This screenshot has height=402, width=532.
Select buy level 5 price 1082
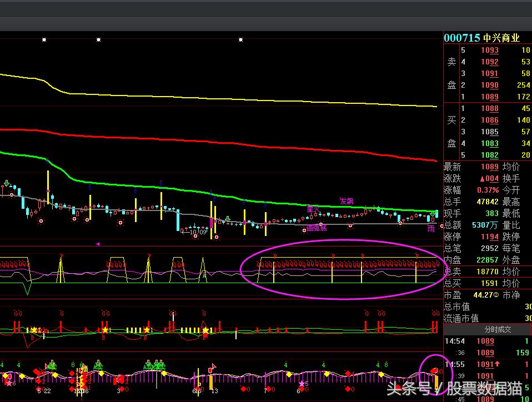coord(490,155)
